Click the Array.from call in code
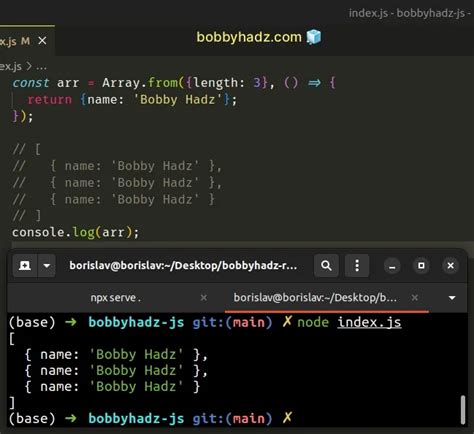Viewport: 474px width, 434px height. [x=140, y=83]
